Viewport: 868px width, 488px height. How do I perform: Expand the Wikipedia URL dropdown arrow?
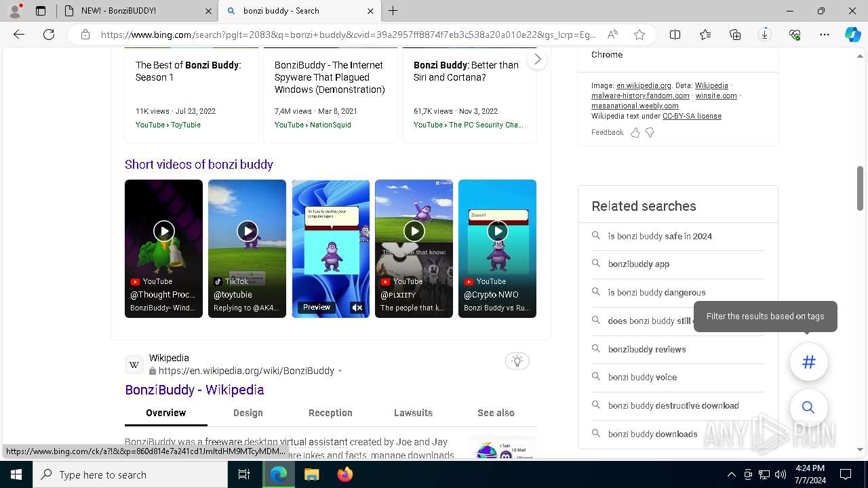point(340,371)
